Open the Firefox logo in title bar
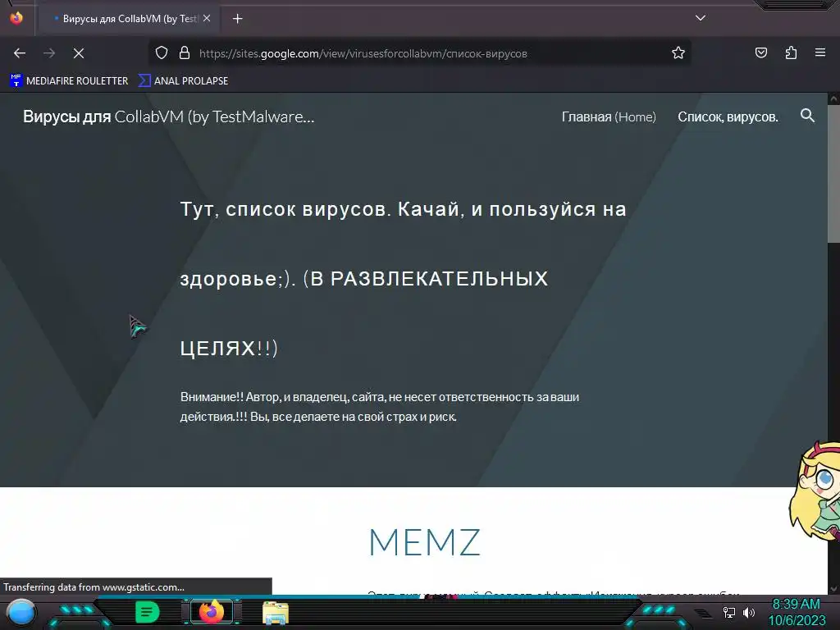Image resolution: width=840 pixels, height=630 pixels. click(16, 18)
